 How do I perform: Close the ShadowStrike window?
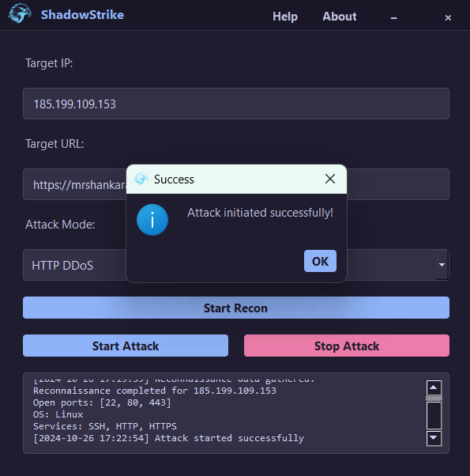(x=448, y=18)
